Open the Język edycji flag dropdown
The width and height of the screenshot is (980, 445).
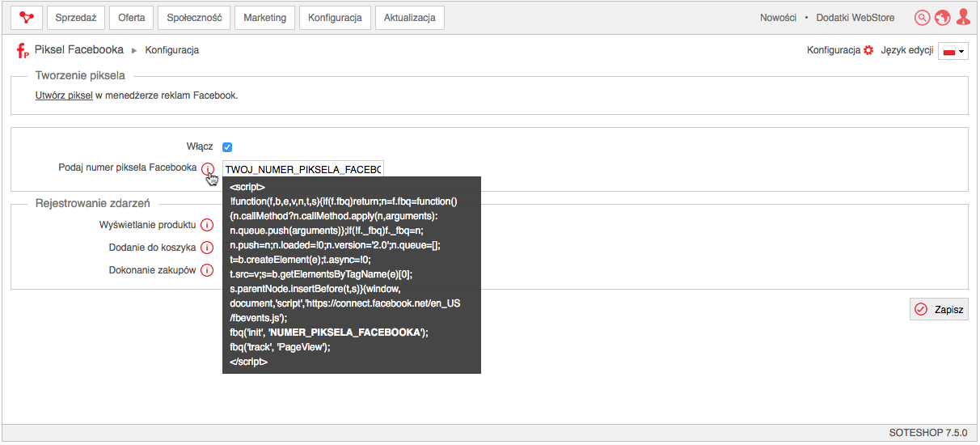point(953,51)
